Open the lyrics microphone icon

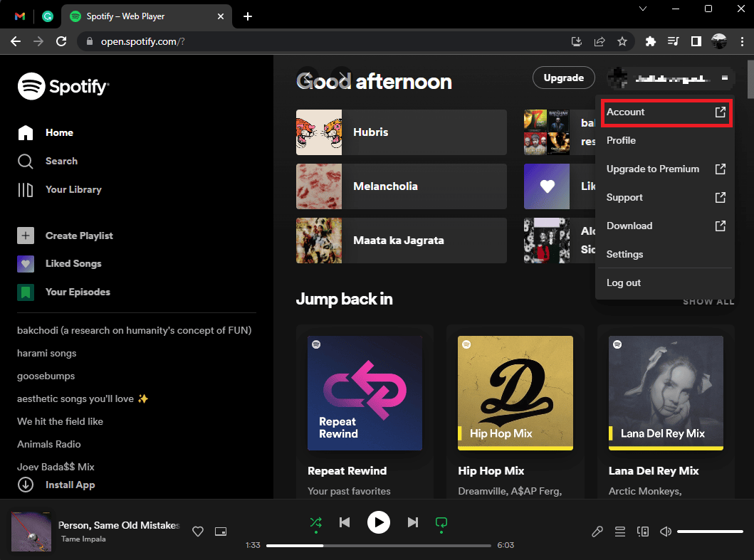597,531
